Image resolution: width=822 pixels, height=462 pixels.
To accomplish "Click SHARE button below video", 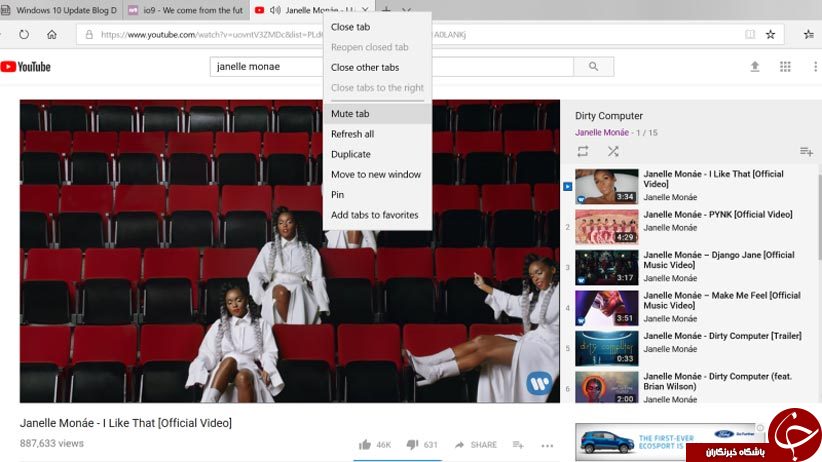I will click(x=475, y=445).
